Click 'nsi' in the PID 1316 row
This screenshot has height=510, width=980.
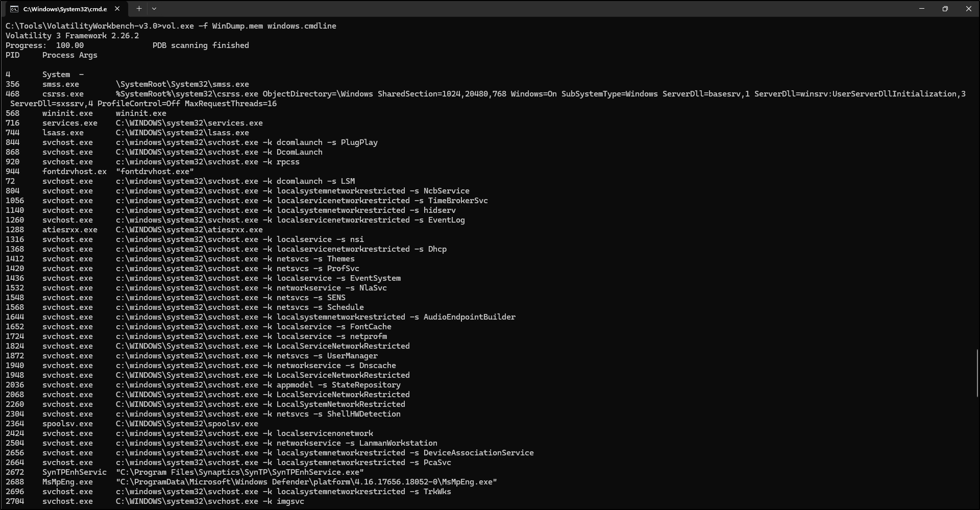[x=357, y=239]
